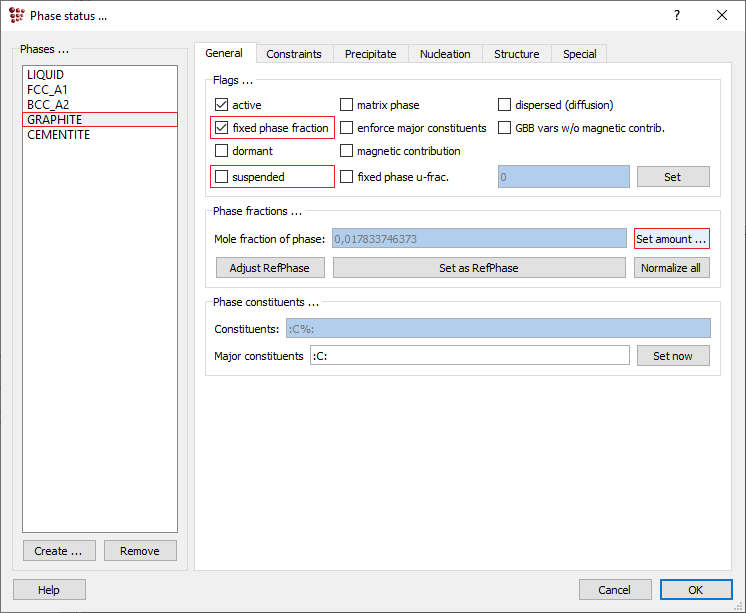
Task: Open the Structure tab
Action: [x=516, y=54]
